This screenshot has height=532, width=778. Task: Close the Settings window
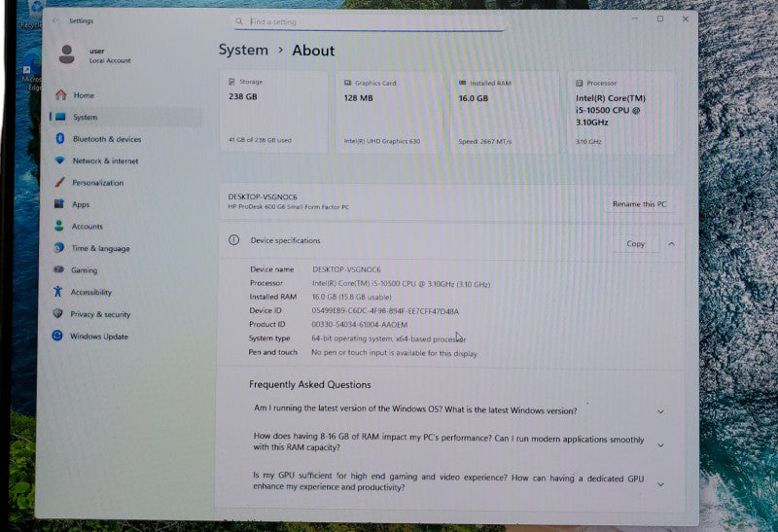click(x=686, y=18)
